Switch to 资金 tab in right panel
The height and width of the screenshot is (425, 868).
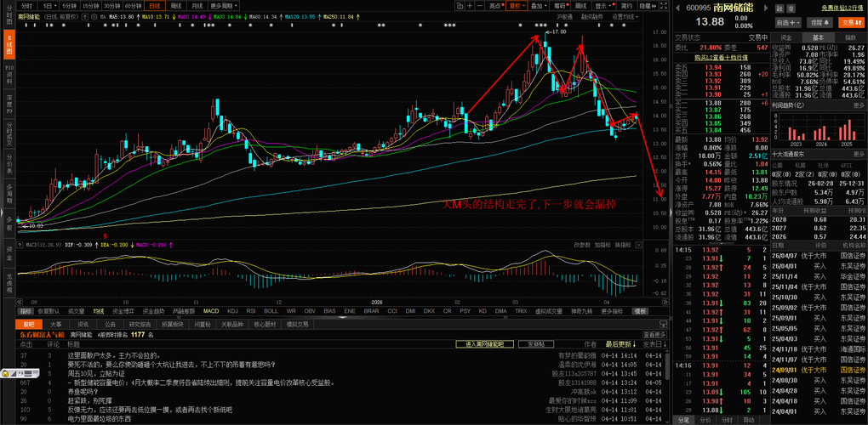(786, 37)
